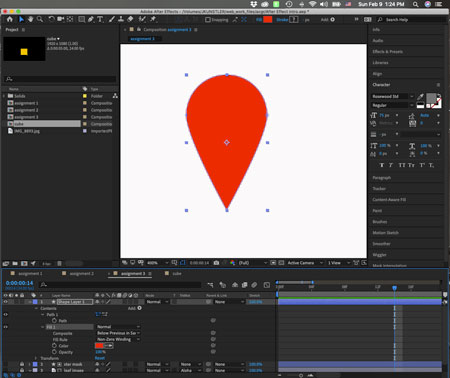Open the resolution (Full) dropdown
The width and height of the screenshot is (450, 378).
(x=253, y=263)
